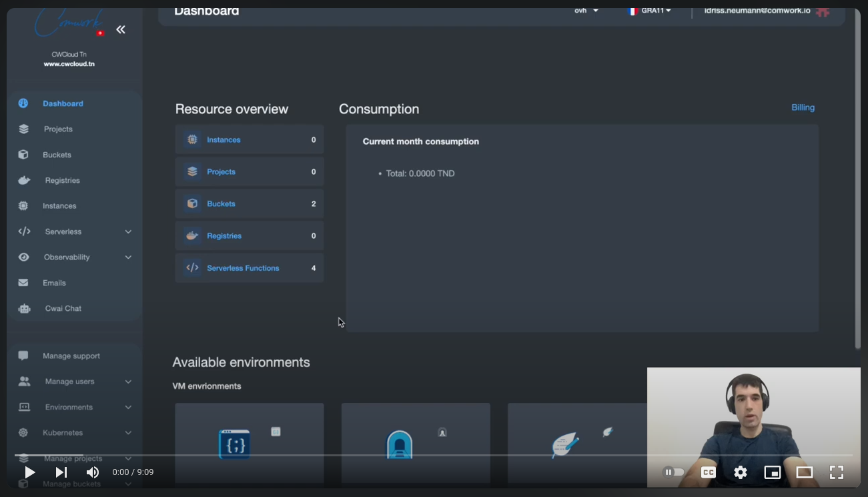Click the Serverless Functions code icon in overview
The width and height of the screenshot is (868, 497).
tap(192, 268)
